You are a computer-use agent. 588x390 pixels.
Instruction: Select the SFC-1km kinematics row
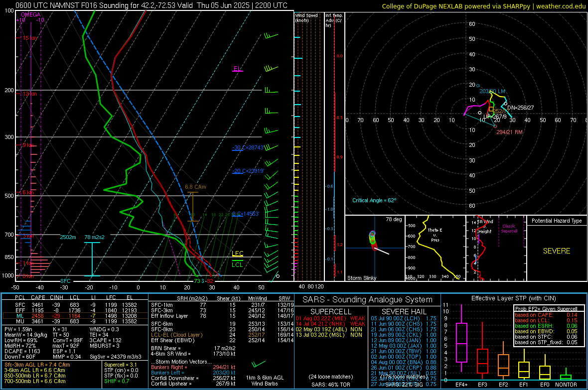[222, 305]
